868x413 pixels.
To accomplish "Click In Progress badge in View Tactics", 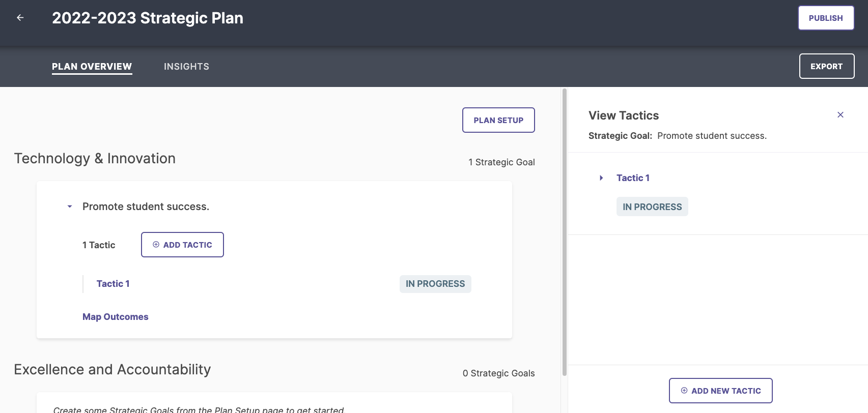I will tap(652, 206).
